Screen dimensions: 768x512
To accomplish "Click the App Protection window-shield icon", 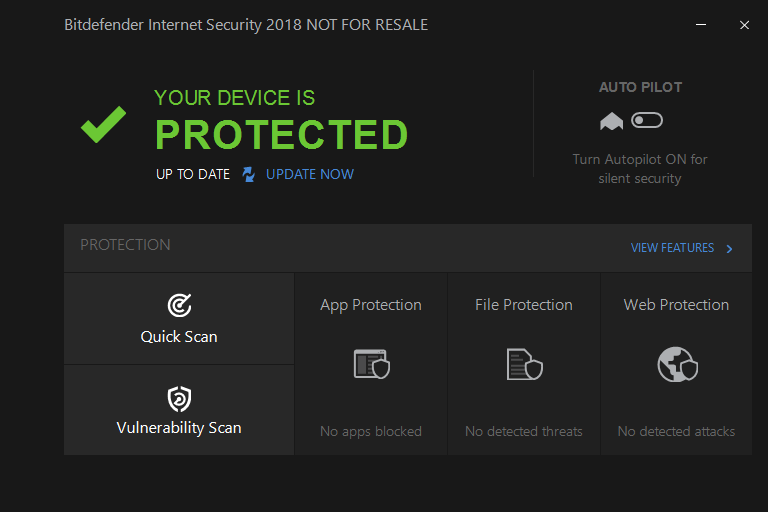I will (x=371, y=364).
